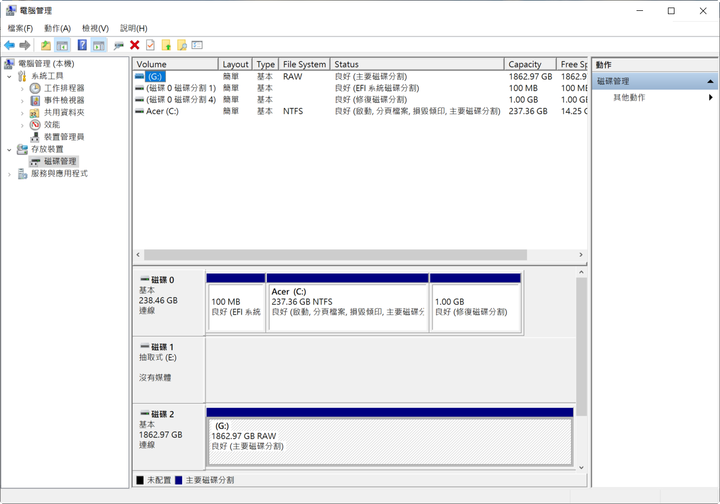The width and height of the screenshot is (720, 504).
Task: Click the volume list horizontal scrollbar right arrow
Action: (581, 254)
